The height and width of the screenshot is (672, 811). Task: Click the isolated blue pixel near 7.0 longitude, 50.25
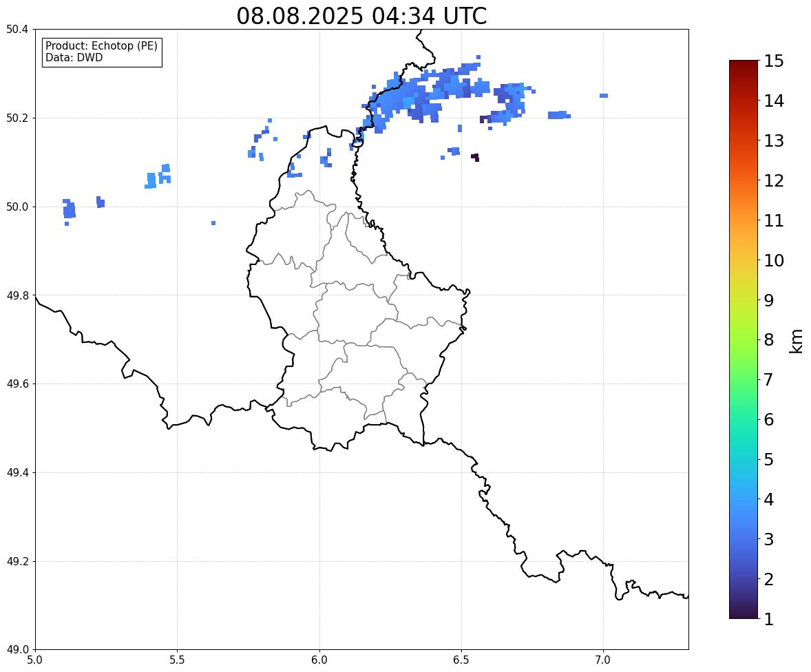[x=604, y=96]
